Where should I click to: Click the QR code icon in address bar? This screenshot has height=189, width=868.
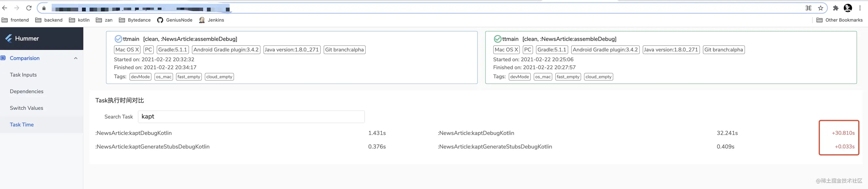coord(808,8)
